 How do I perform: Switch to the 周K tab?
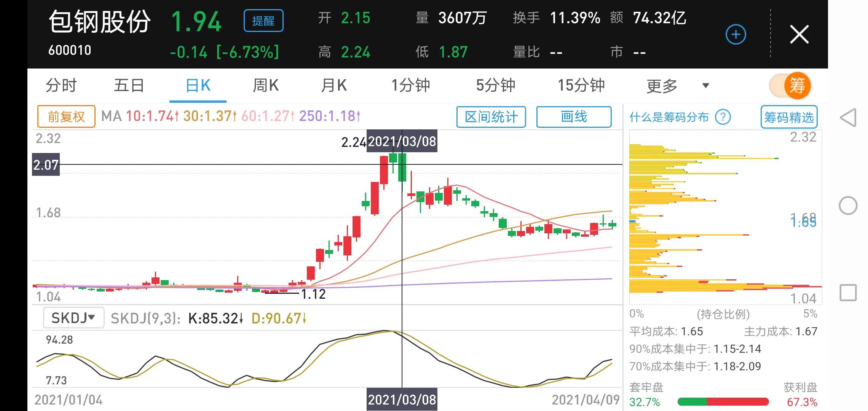point(266,86)
